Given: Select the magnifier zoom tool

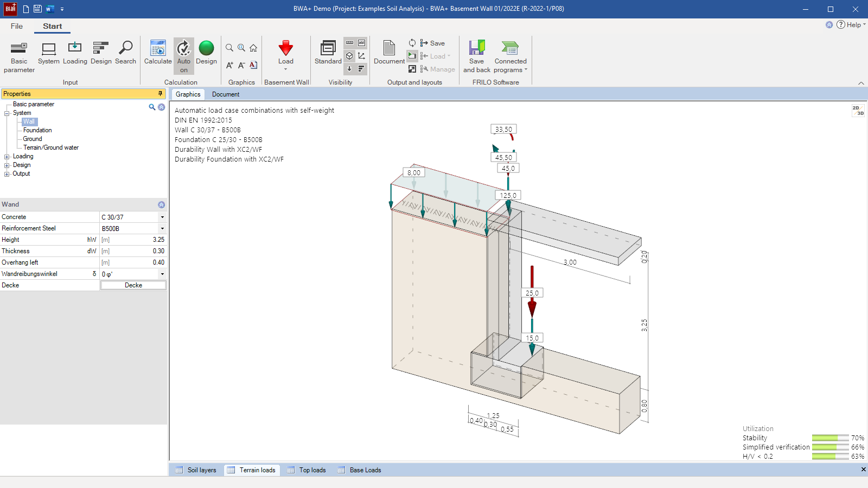Looking at the screenshot, I should (229, 48).
